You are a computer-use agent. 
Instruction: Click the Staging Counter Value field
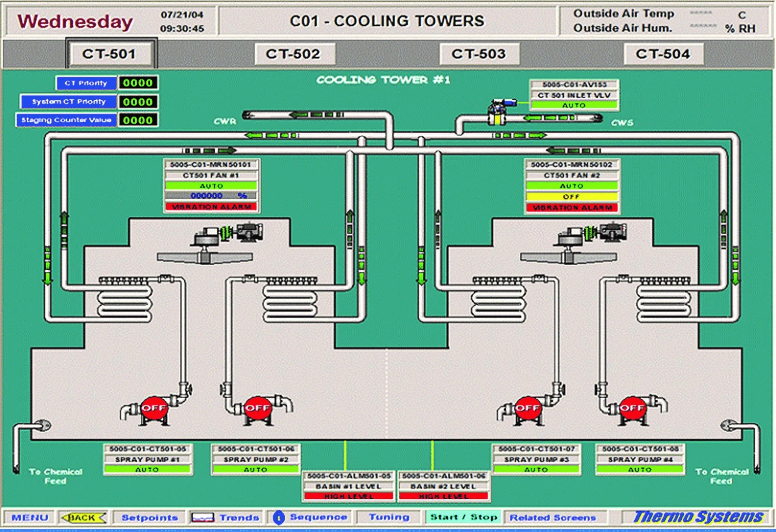[139, 120]
